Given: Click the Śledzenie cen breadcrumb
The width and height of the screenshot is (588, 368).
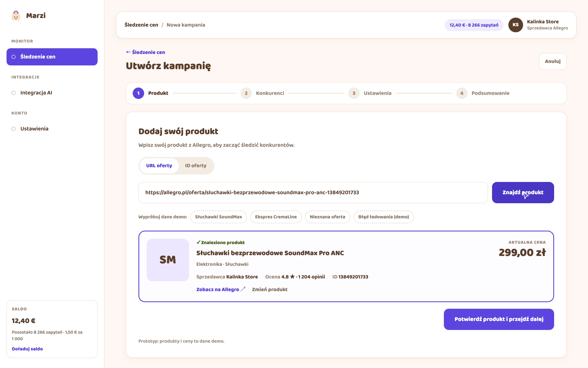Looking at the screenshot, I should (x=141, y=25).
